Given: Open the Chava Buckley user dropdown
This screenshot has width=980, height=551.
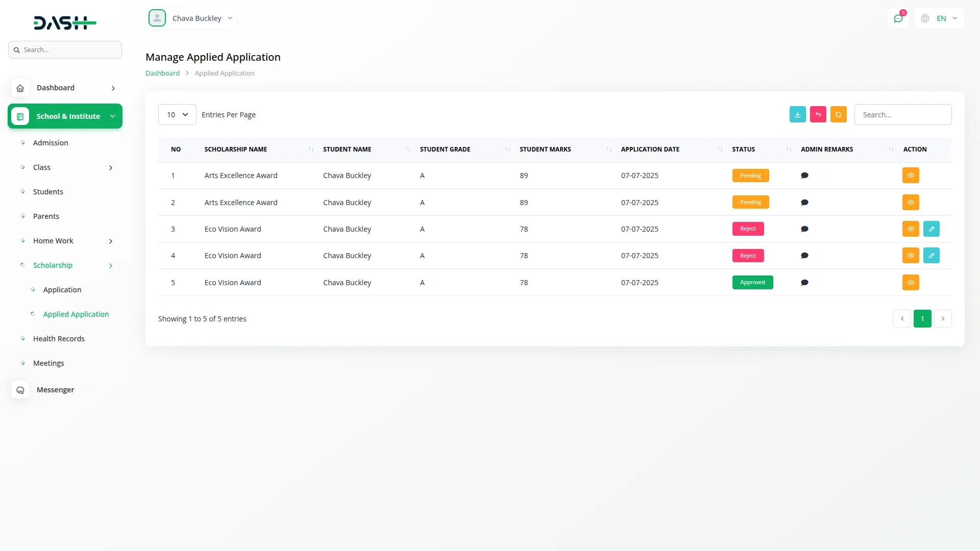Looking at the screenshot, I should pyautogui.click(x=192, y=18).
